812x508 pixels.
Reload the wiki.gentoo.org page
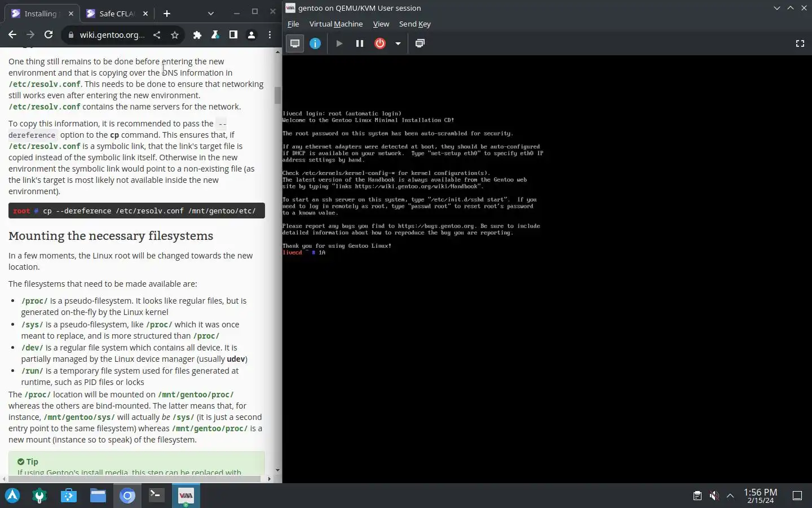pyautogui.click(x=48, y=35)
